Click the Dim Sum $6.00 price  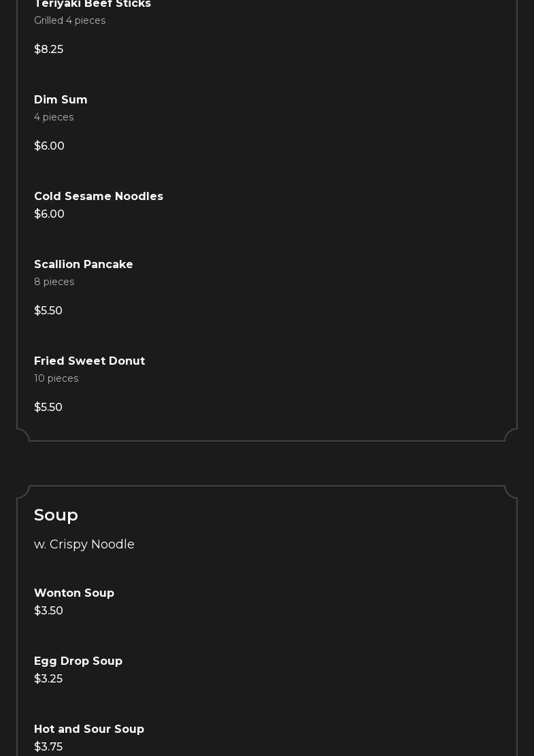click(x=49, y=146)
